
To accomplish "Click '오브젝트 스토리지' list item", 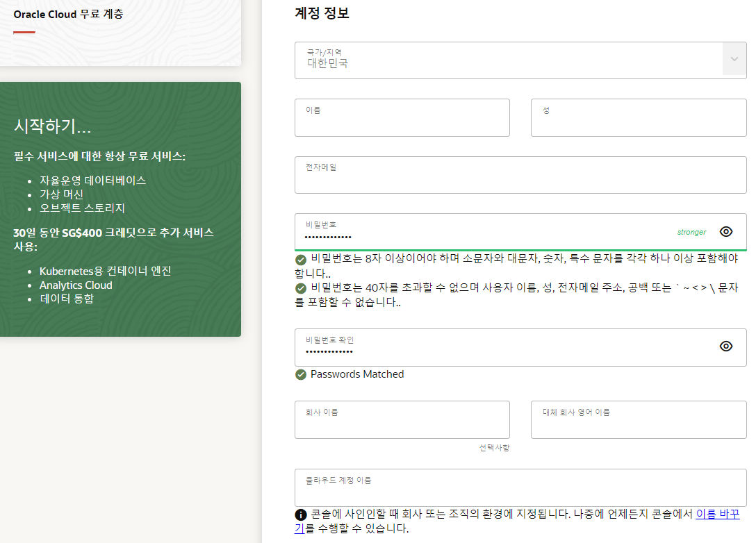I will [82, 208].
